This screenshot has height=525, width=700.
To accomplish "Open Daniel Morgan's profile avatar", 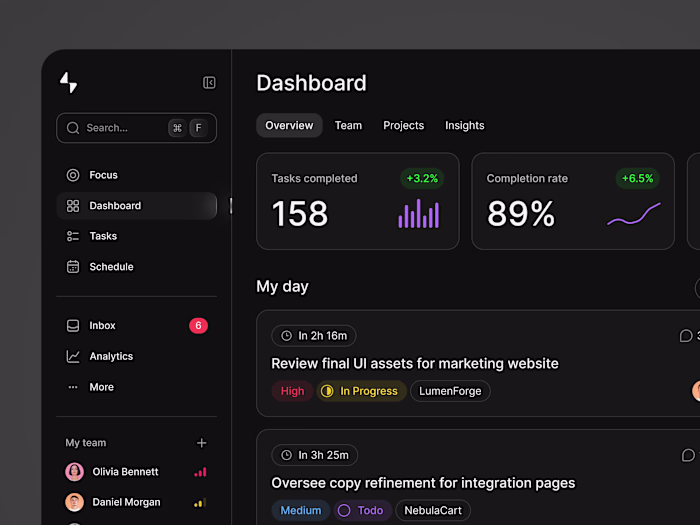I will click(75, 502).
